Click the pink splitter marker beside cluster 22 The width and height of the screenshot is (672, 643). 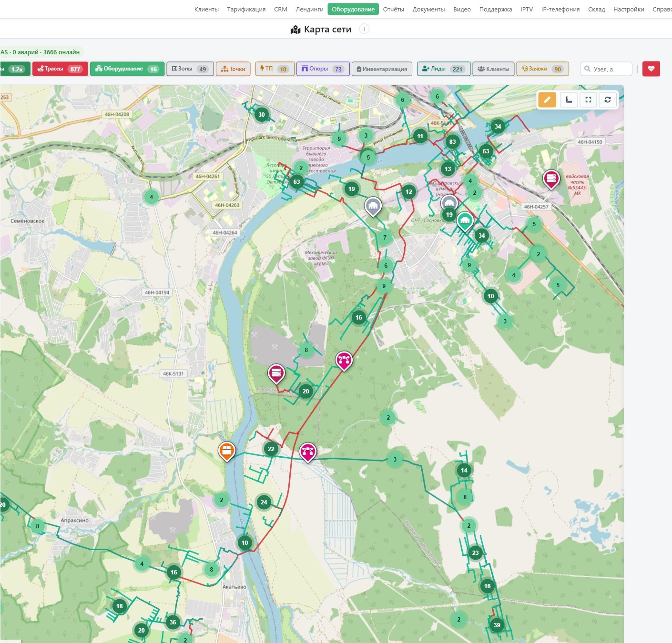tap(308, 452)
